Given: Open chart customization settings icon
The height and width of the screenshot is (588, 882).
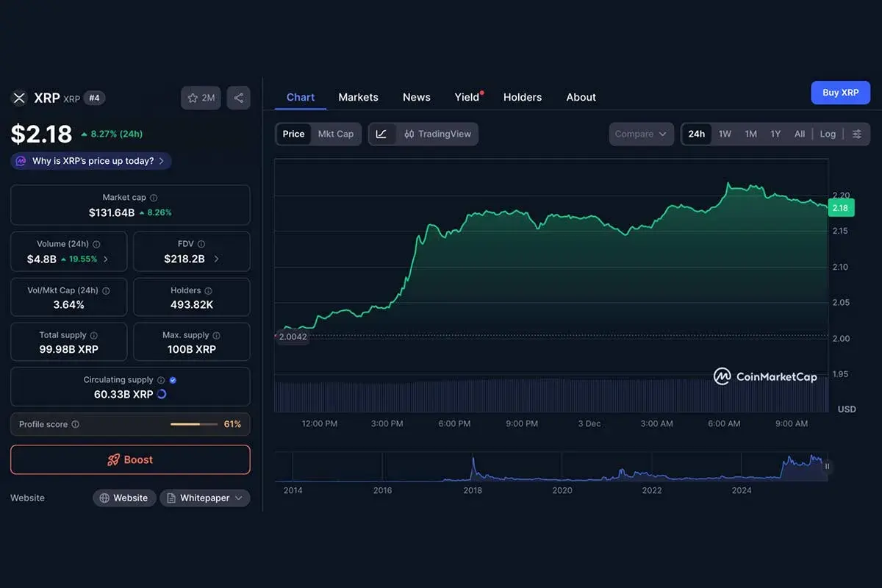Looking at the screenshot, I should pyautogui.click(x=857, y=134).
